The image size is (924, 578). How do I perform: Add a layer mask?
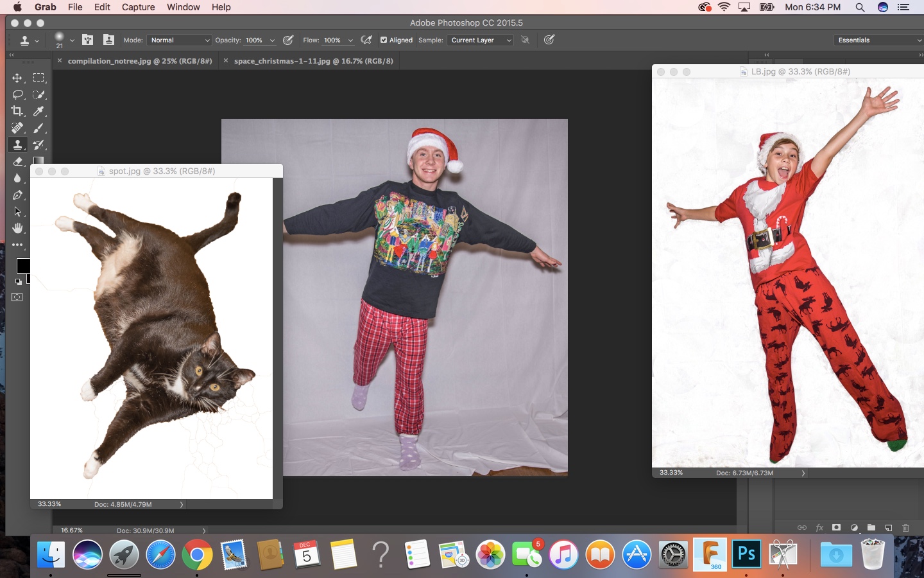point(836,528)
